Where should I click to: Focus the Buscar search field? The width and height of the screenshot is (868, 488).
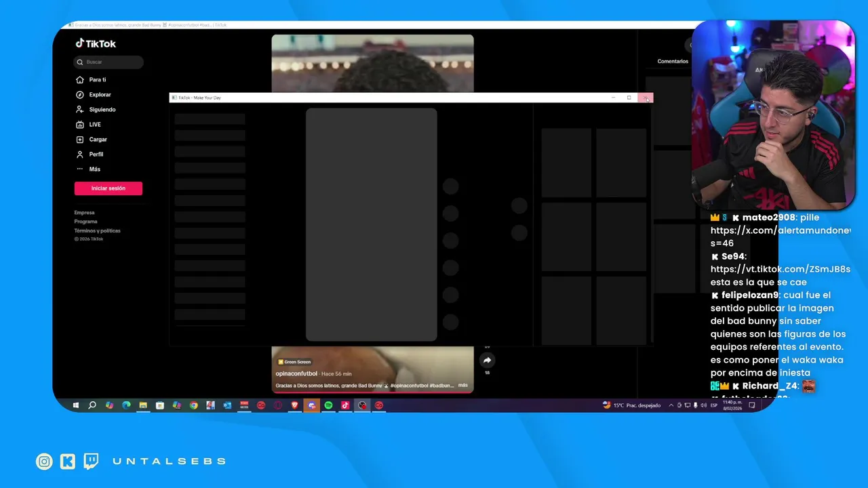coord(108,62)
